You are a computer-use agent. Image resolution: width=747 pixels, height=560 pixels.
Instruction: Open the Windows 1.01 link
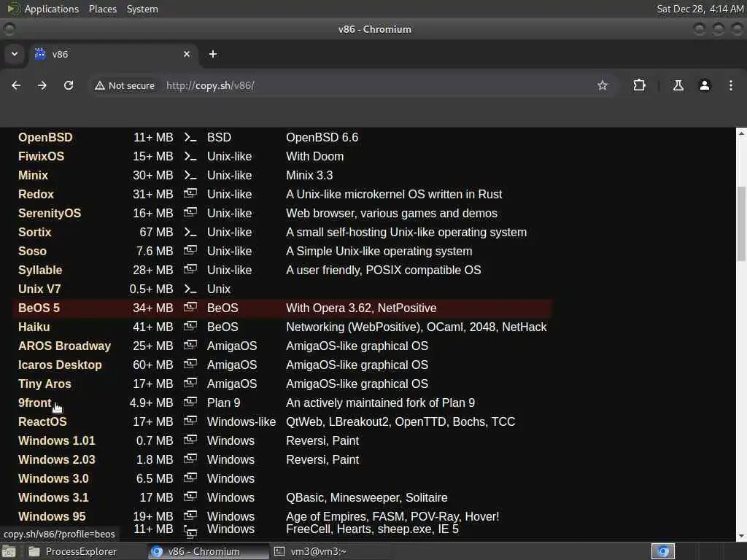tap(56, 440)
